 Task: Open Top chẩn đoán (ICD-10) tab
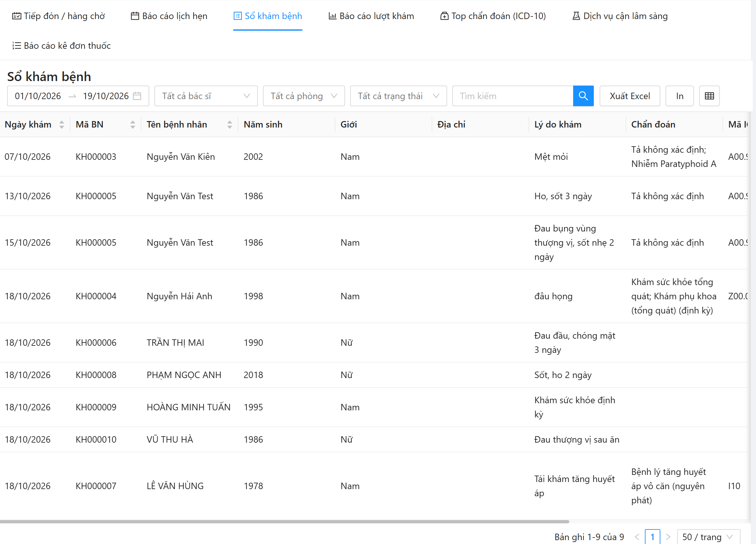click(493, 16)
